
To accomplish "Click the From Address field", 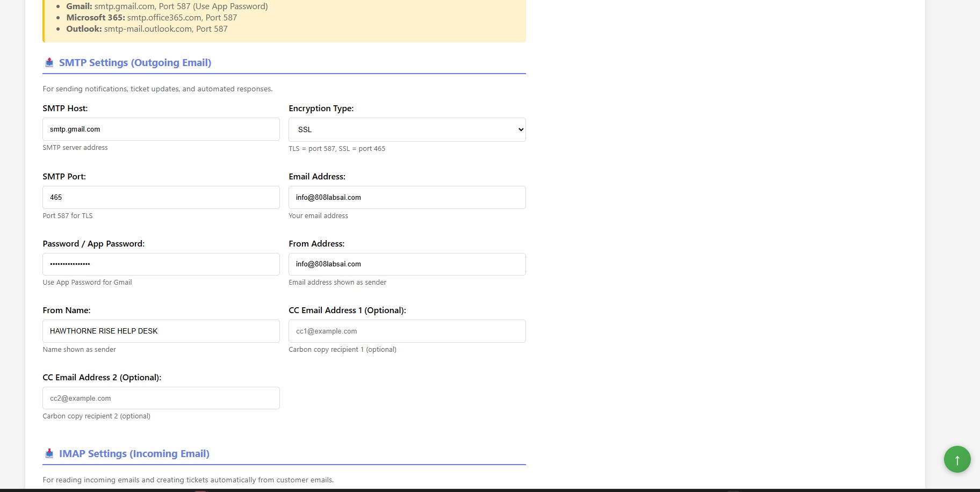I will click(x=407, y=264).
